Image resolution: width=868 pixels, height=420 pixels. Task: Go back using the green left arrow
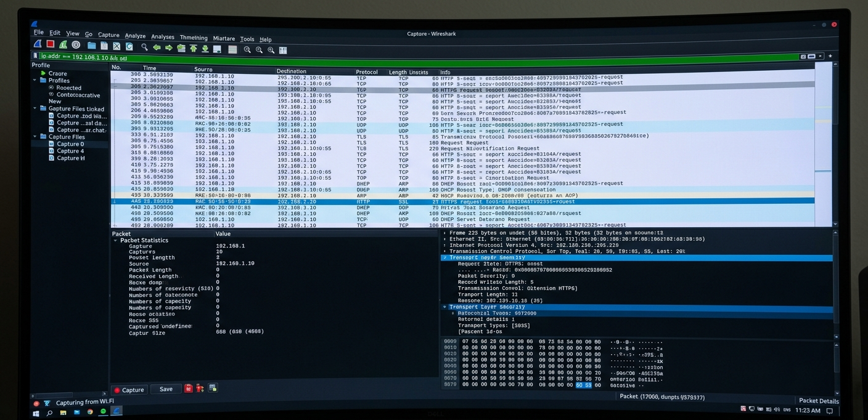157,47
